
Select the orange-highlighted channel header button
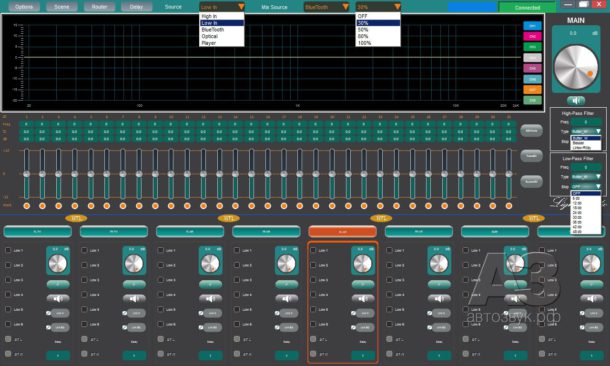342,231
